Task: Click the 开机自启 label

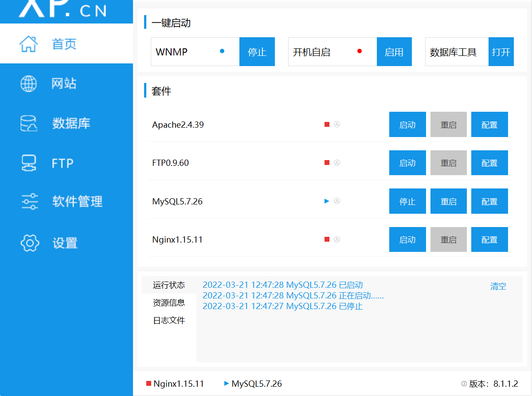Action: (312, 52)
